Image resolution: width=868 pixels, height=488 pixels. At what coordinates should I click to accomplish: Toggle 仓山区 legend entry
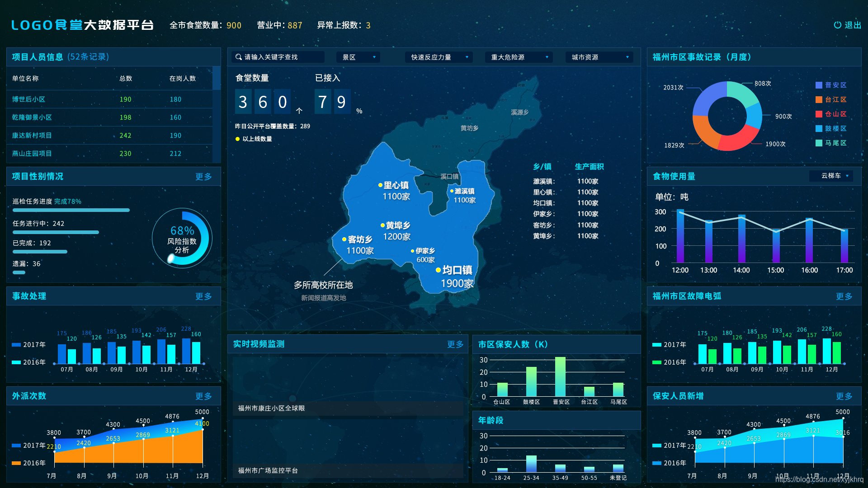831,114
